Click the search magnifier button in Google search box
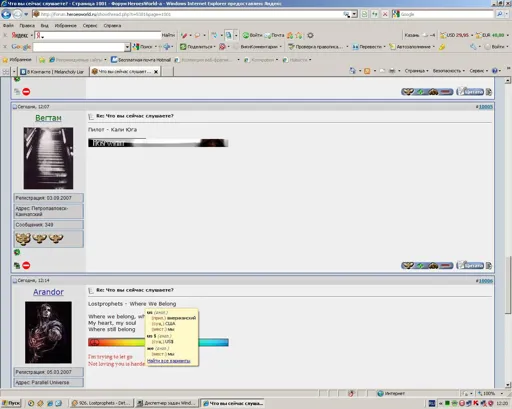Screen dimensions: 512x409 [499, 14]
